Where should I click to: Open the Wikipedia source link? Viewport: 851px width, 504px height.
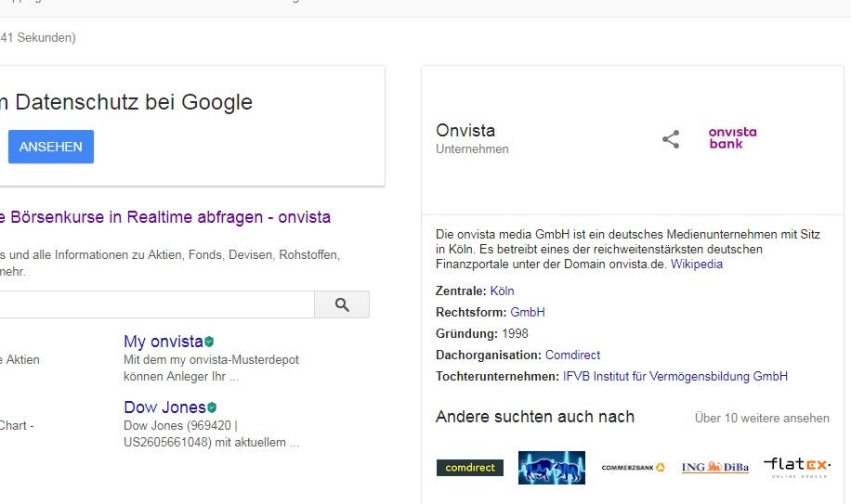(x=697, y=265)
